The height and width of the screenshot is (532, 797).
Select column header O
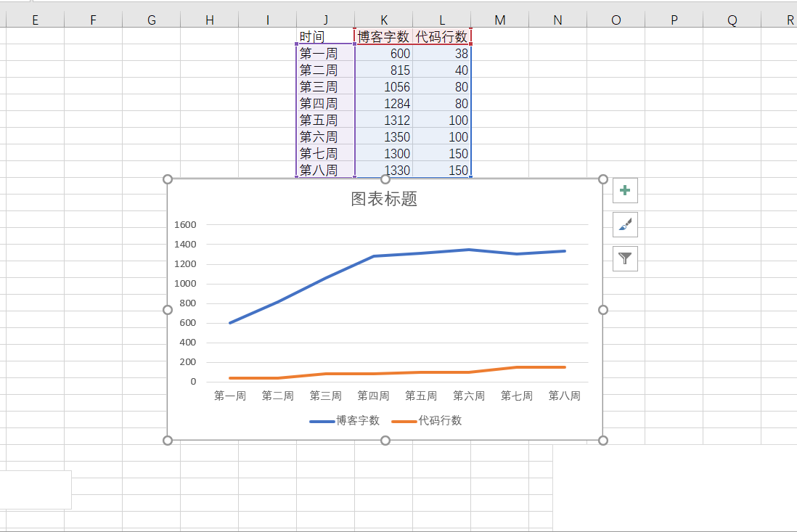616,20
